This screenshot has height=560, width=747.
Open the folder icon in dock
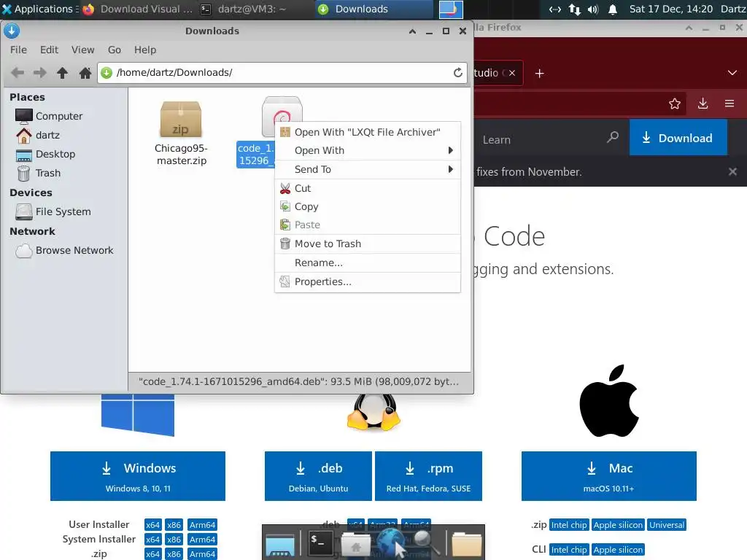[467, 544]
